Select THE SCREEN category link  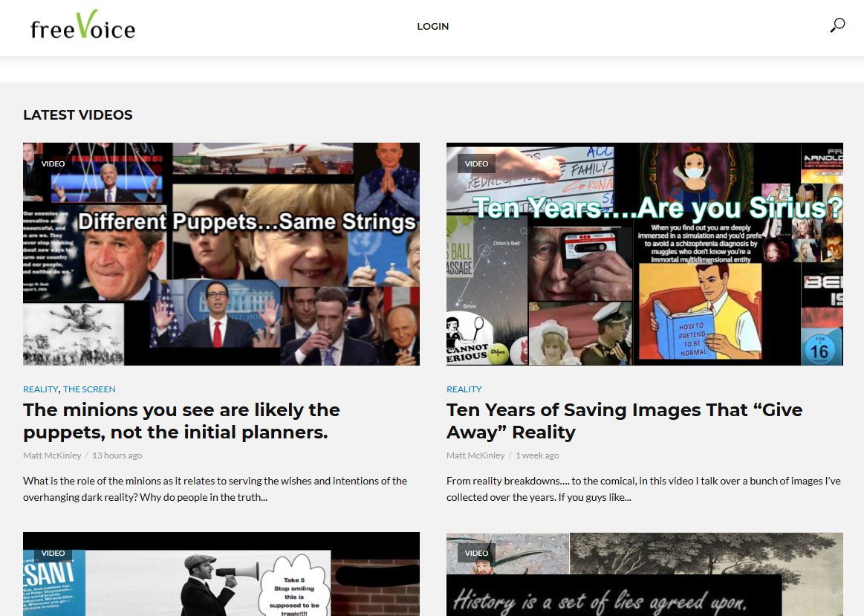[x=89, y=389]
